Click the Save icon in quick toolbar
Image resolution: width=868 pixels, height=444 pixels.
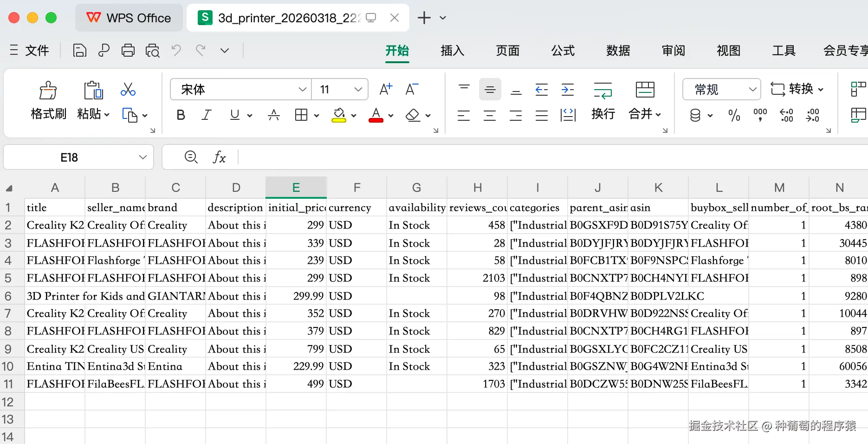coord(80,50)
